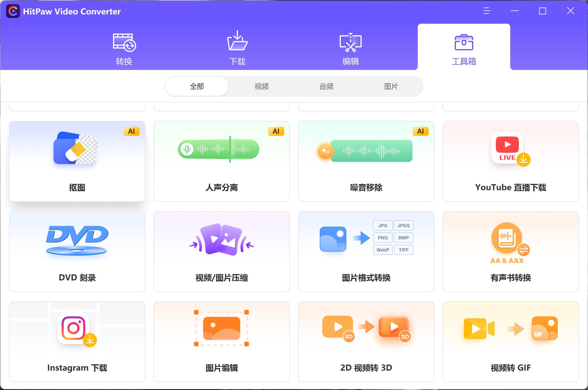The height and width of the screenshot is (390, 588).
Task: Click the blue image format convert icon
Action: click(333, 239)
